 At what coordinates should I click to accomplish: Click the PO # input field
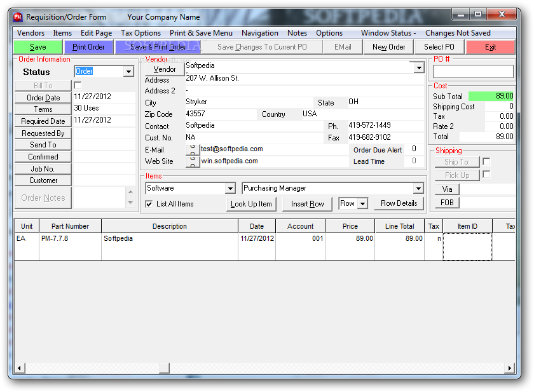pyautogui.click(x=473, y=71)
